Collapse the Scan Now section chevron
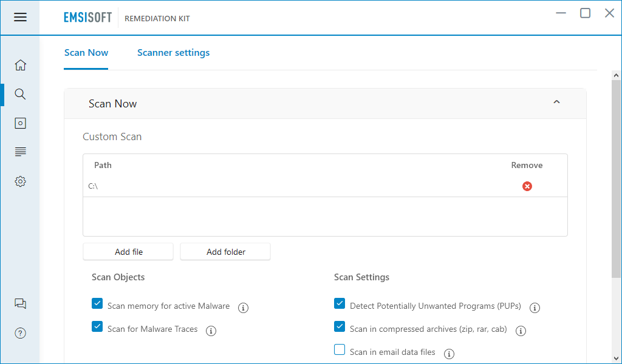Image resolution: width=622 pixels, height=364 pixels. point(556,102)
